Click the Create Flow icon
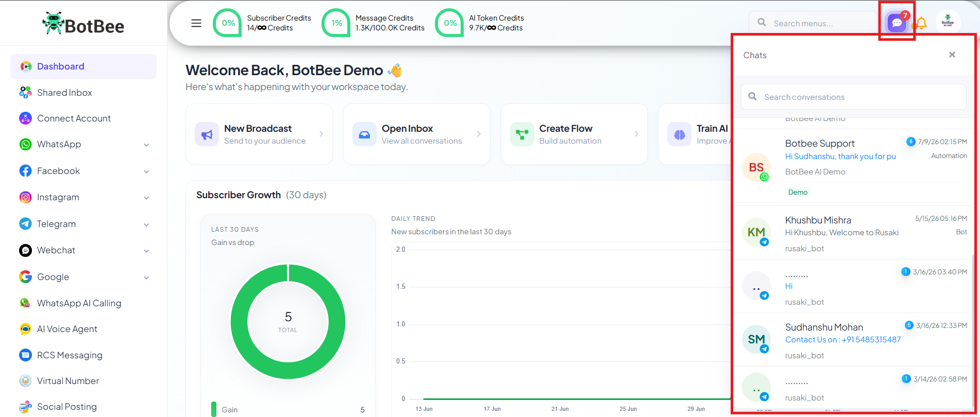 click(x=522, y=134)
